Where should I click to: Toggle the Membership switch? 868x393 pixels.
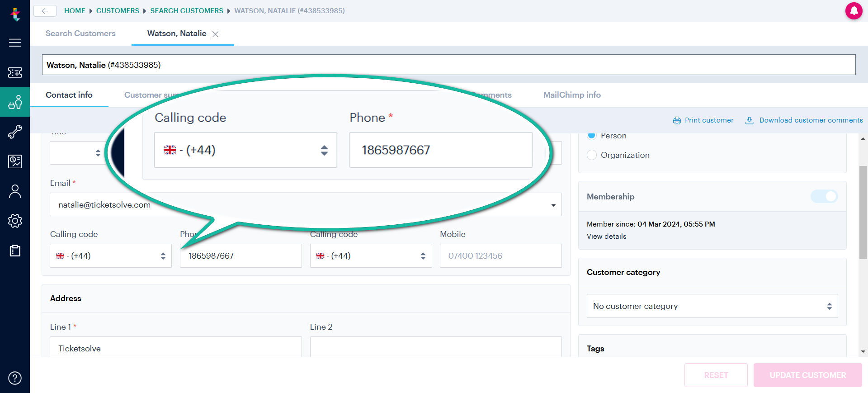[x=824, y=196]
